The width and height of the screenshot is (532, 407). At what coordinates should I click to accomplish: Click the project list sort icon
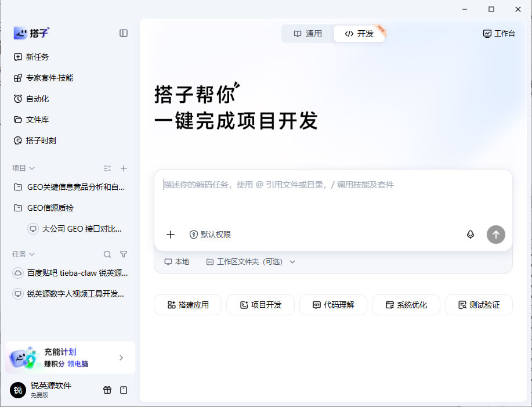point(107,168)
